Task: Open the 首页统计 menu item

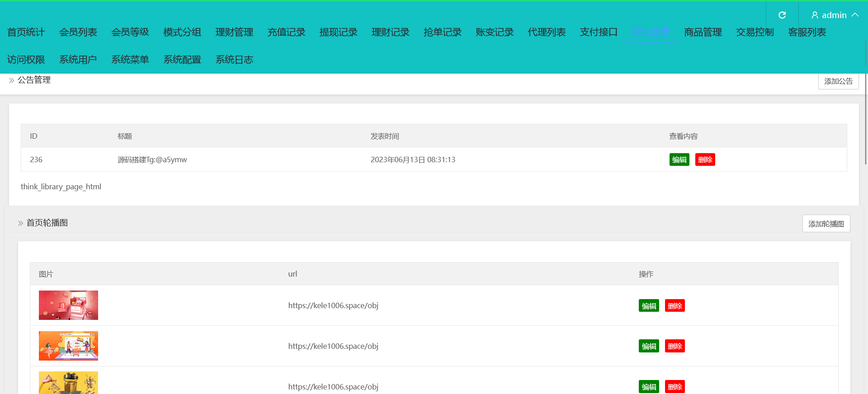Action: 26,33
